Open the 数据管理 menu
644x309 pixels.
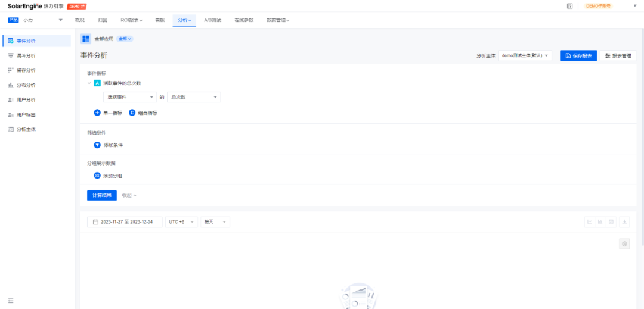pyautogui.click(x=278, y=20)
